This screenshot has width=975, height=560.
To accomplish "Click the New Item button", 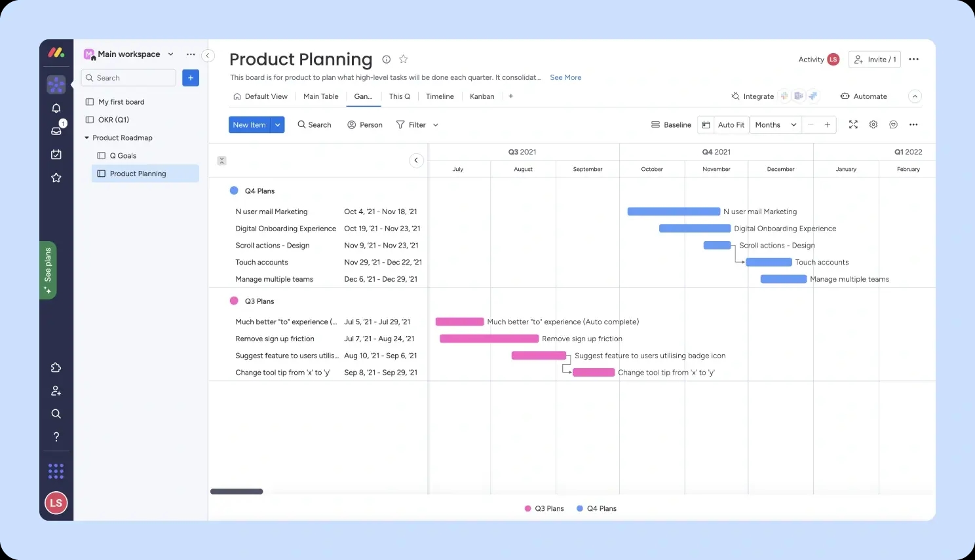I will (x=250, y=125).
